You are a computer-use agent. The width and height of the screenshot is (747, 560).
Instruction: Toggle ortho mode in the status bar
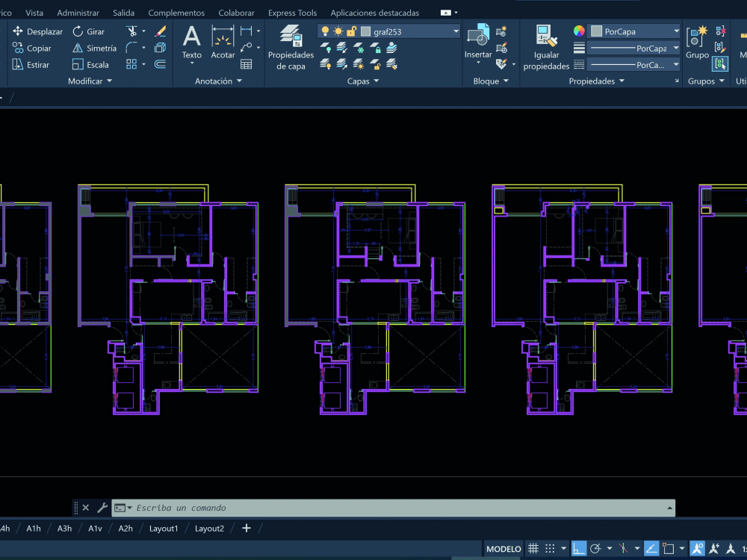[580, 547]
